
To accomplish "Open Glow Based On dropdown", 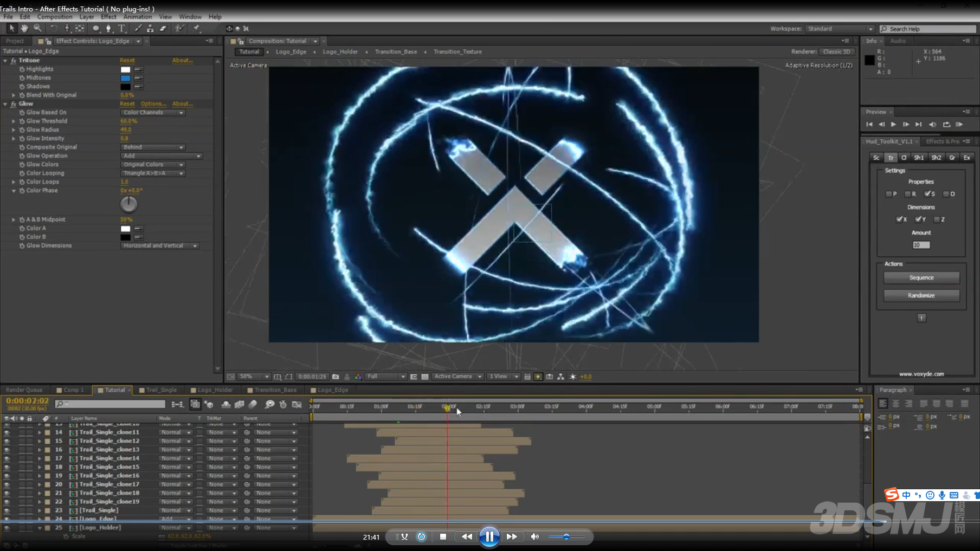I will (153, 113).
